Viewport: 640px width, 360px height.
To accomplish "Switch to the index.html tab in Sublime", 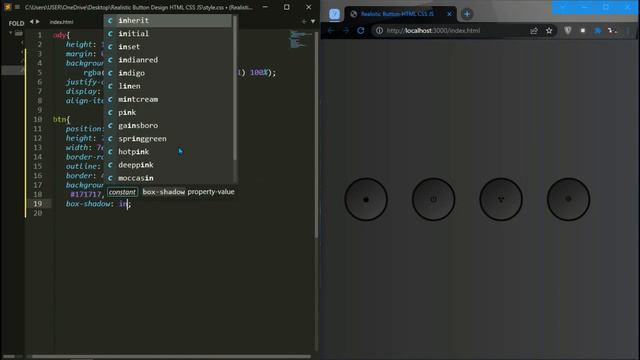I will click(61, 22).
